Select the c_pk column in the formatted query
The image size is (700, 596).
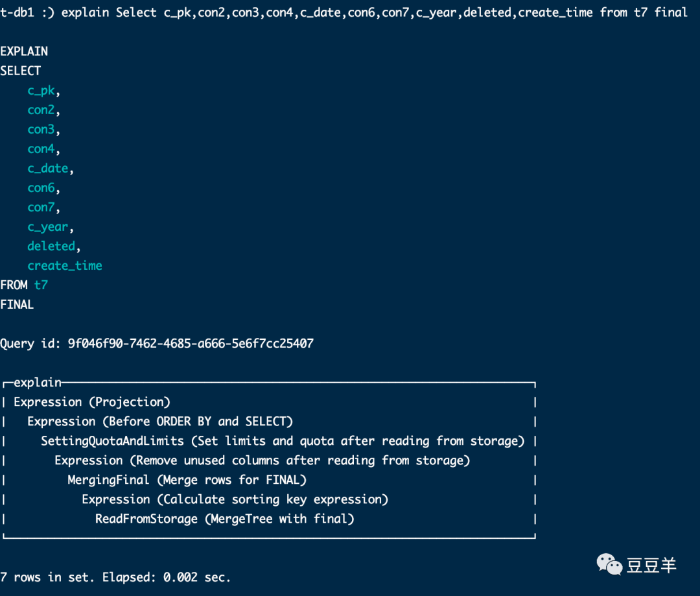pos(41,91)
